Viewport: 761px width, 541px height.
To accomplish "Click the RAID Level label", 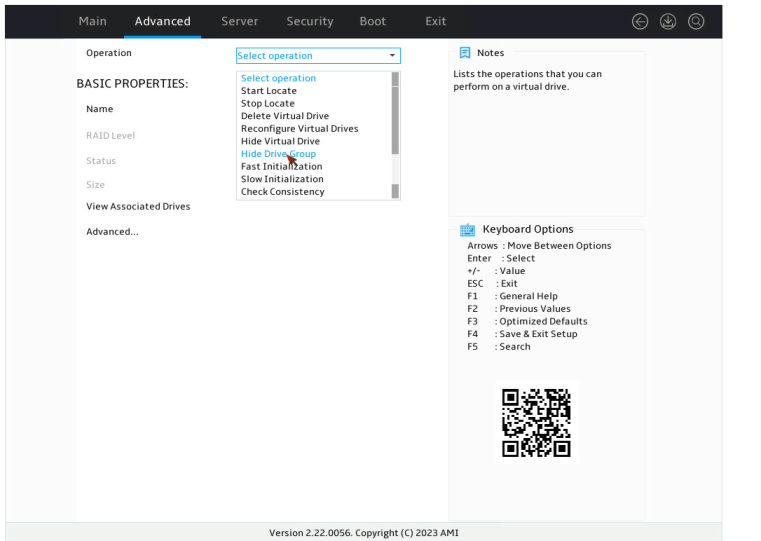I will pos(110,135).
